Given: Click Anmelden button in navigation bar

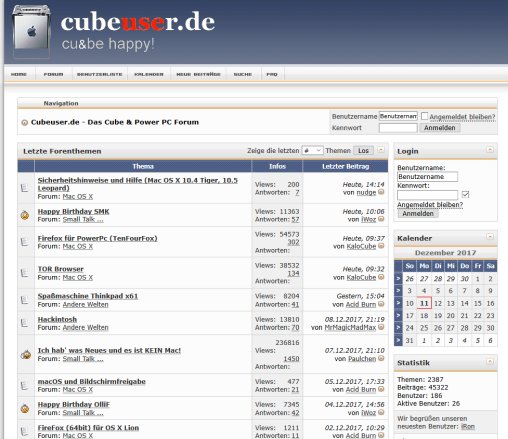Looking at the screenshot, I should point(440,128).
